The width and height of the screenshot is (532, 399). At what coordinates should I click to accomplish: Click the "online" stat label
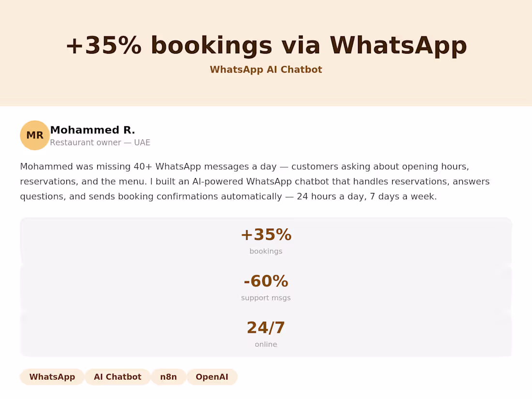coord(266,344)
